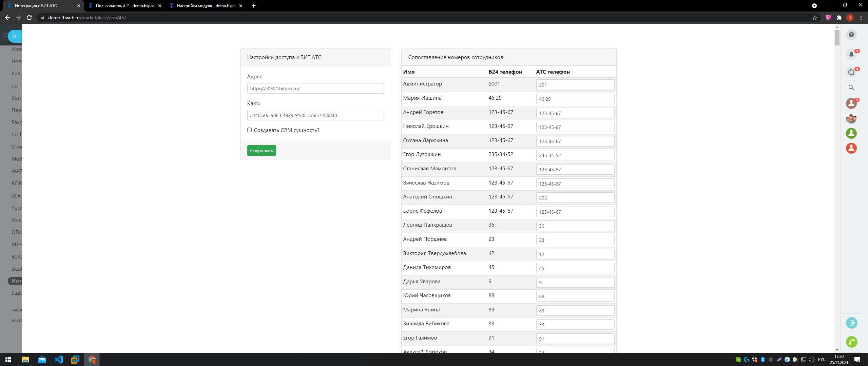The image size is (868, 366).
Task: Open Chrome menu three dots
Action: point(861,18)
